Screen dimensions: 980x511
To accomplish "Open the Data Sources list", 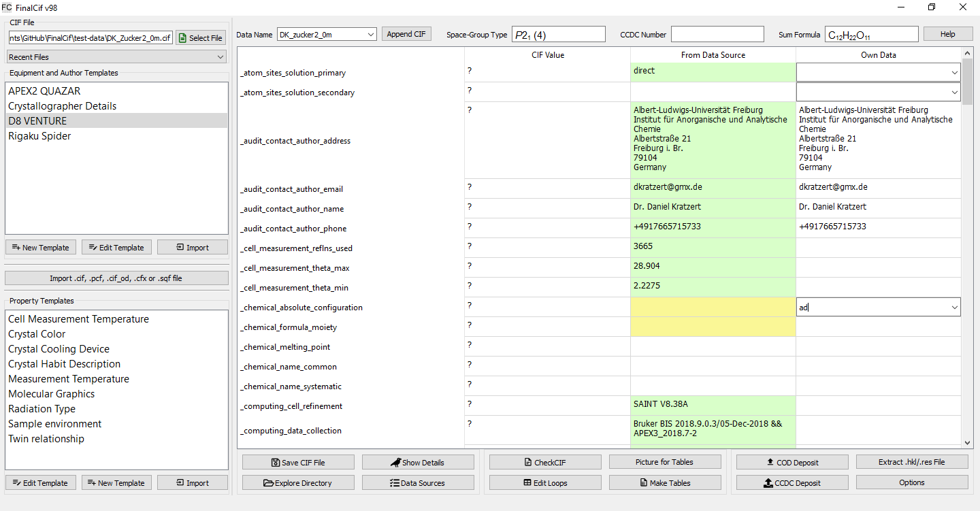I will tap(418, 483).
